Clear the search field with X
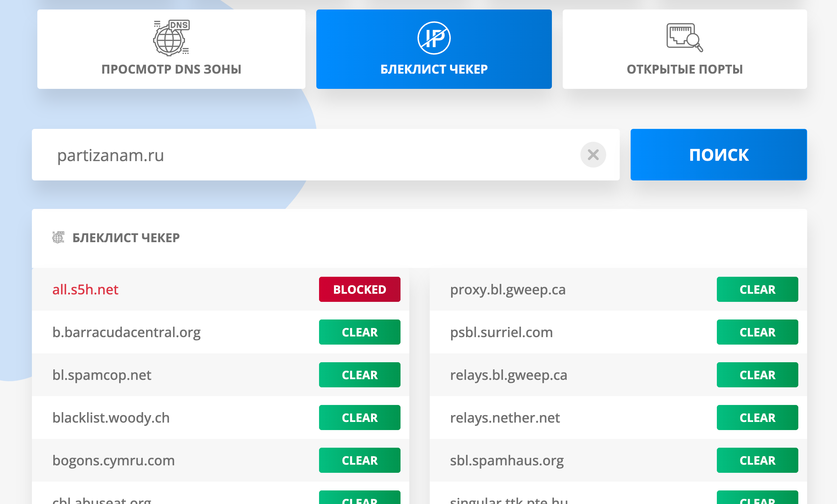 click(x=593, y=155)
